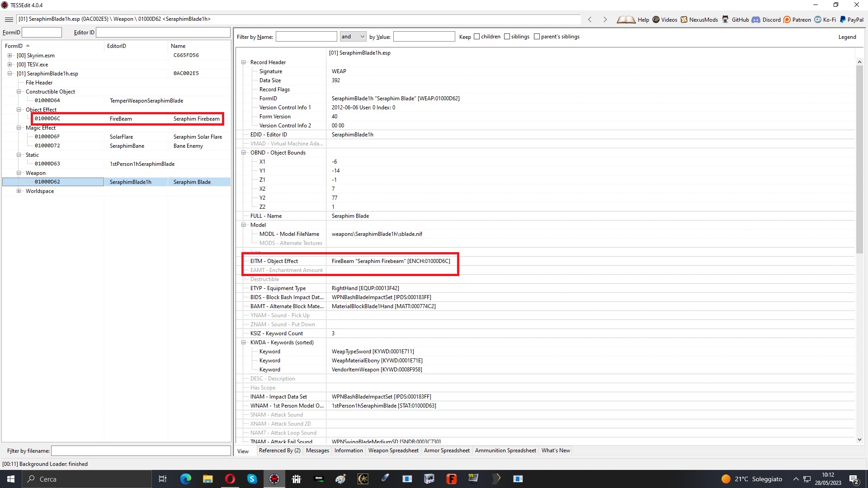
Task: Open What's New tab
Action: pos(556,450)
